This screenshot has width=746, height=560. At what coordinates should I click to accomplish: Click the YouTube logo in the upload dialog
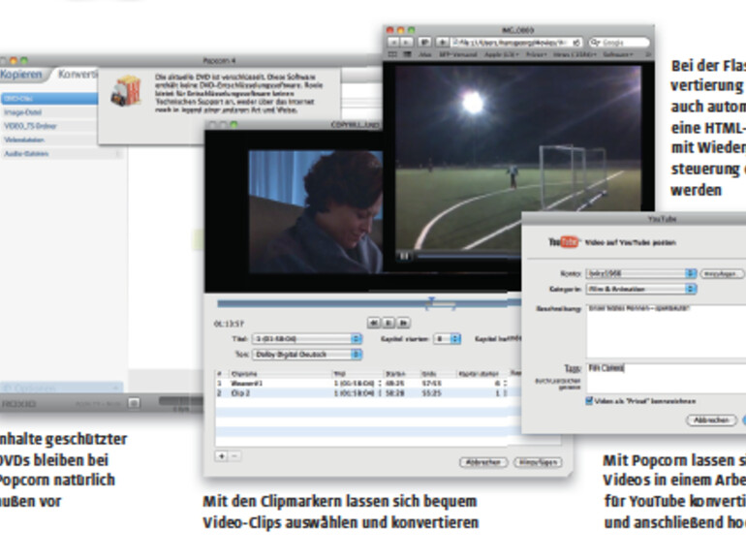coord(564,242)
